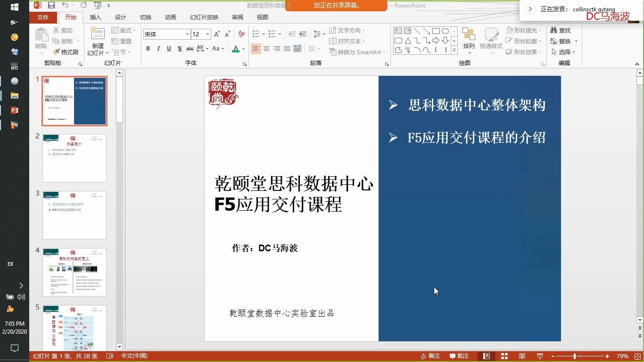Align text right in the paragraph group
Screen dimensions: 644x362
(277, 49)
